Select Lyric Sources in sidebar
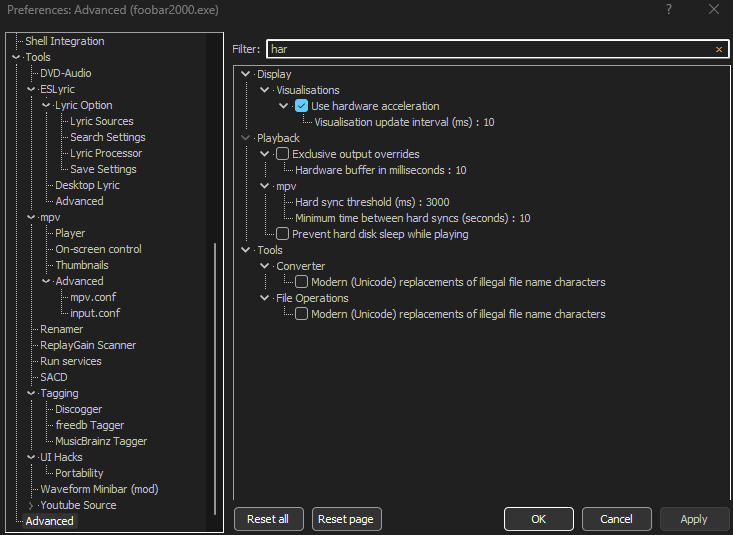Image resolution: width=733 pixels, height=535 pixels. pos(101,121)
